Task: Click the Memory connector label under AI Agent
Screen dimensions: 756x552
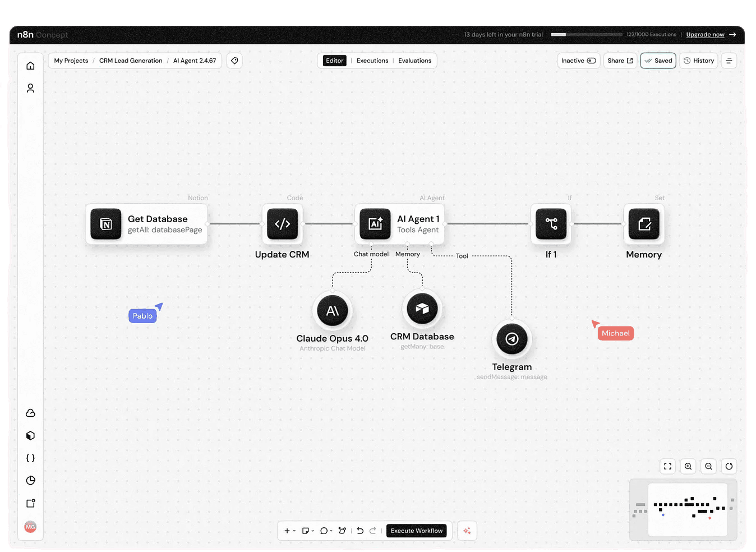Action: [x=408, y=254]
